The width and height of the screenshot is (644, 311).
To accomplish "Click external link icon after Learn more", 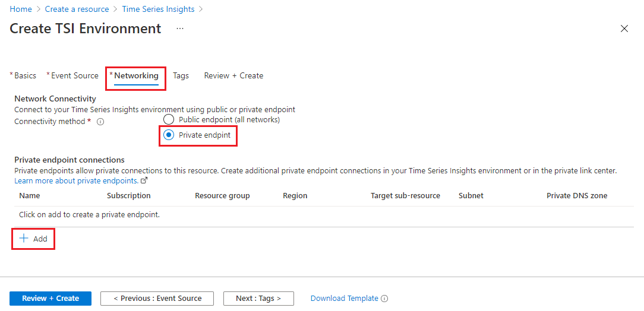I will point(144,180).
